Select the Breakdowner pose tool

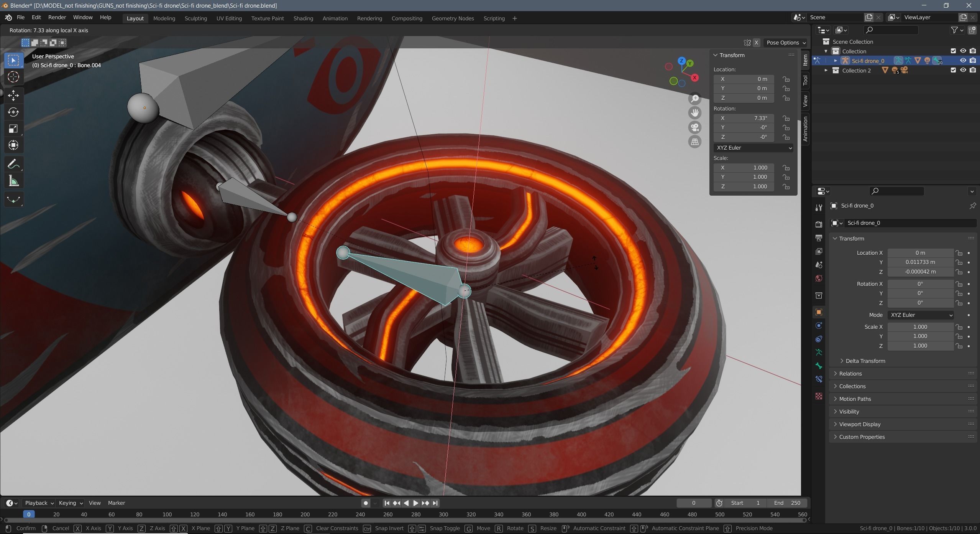[13, 199]
